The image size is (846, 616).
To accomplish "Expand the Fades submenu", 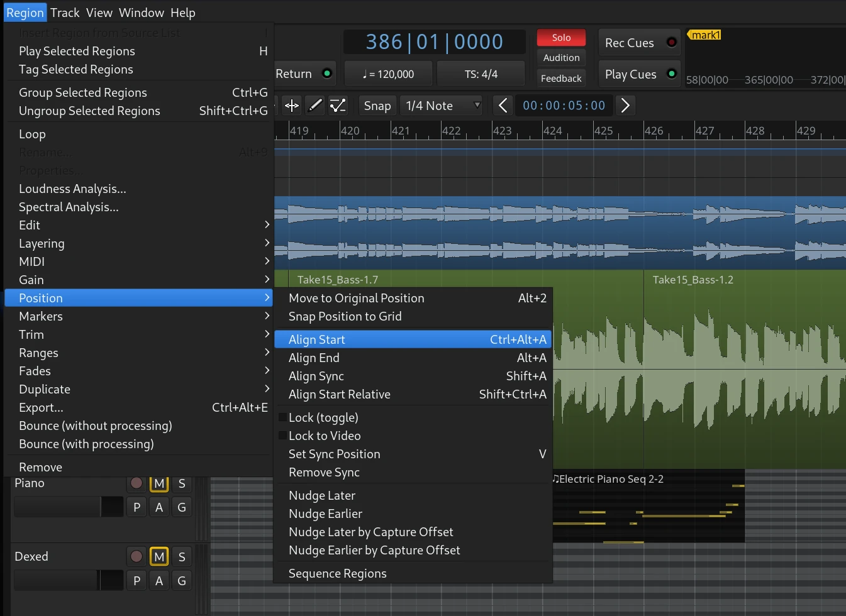I will point(138,371).
